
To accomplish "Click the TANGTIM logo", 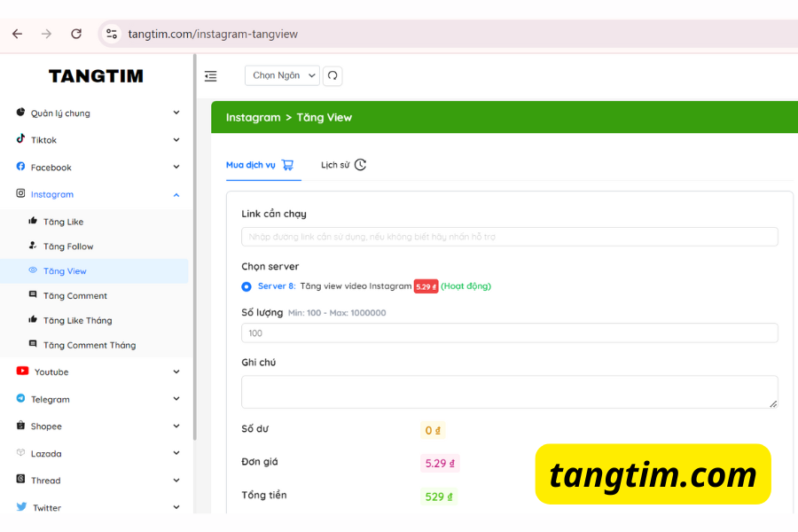I will [96, 76].
